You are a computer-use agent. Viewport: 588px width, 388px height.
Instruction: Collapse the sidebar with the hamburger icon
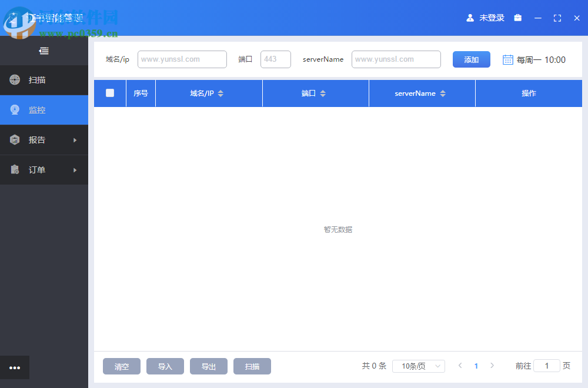(x=44, y=51)
